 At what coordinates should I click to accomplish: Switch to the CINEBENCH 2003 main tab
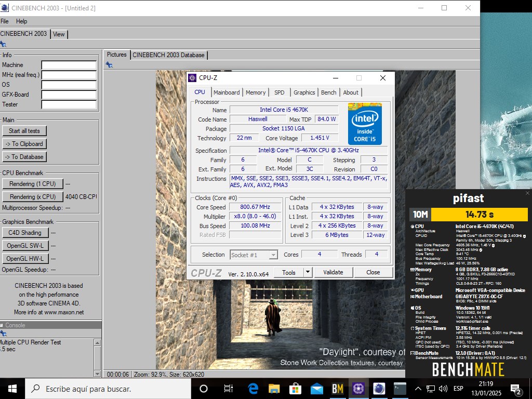(24, 34)
